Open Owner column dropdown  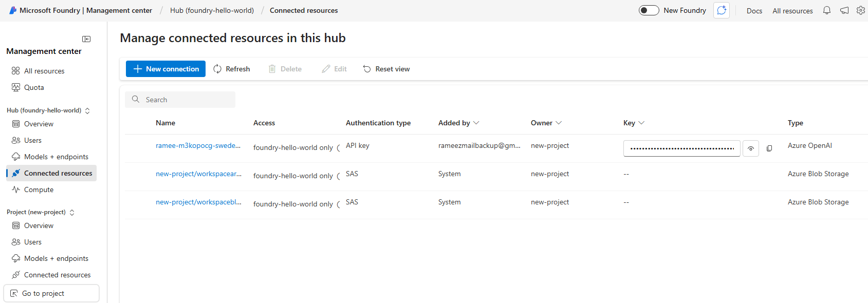[559, 123]
